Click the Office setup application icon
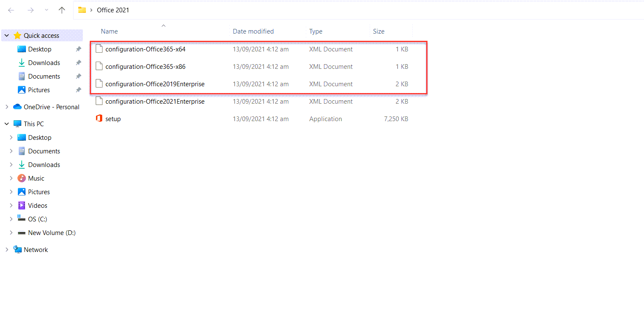Viewport: 644px width, 334px height. pyautogui.click(x=99, y=119)
